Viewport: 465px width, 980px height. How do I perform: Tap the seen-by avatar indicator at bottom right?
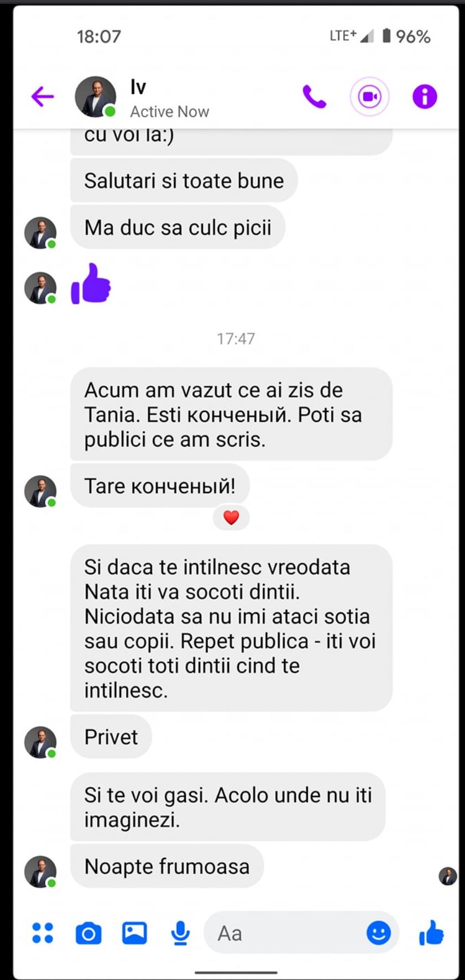[447, 876]
